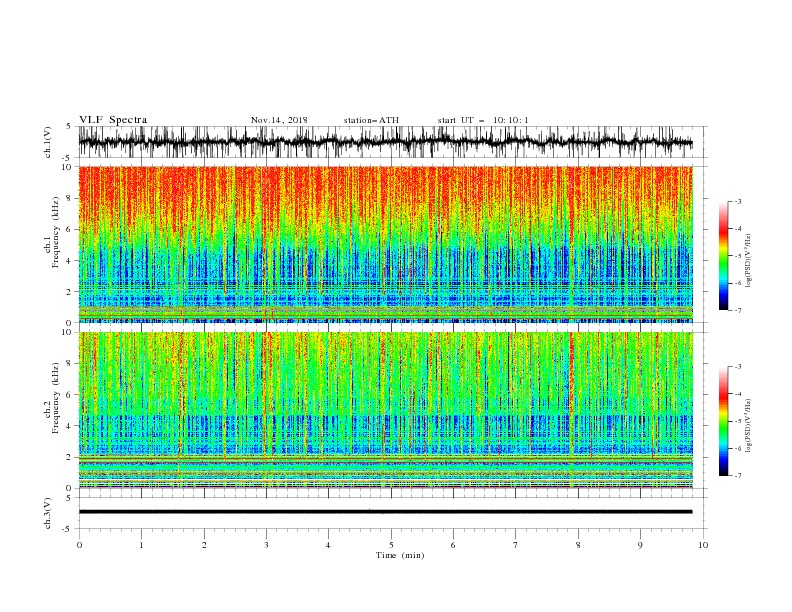Click the "-5" tick on ch.1(V) axis
This screenshot has width=792, height=612.
pos(68,158)
